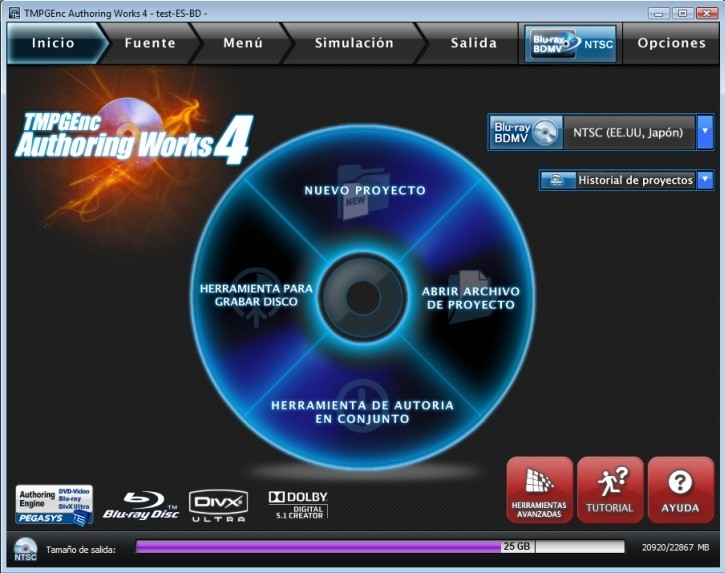
Task: Click the DivX Ultra logo
Action: point(218,505)
